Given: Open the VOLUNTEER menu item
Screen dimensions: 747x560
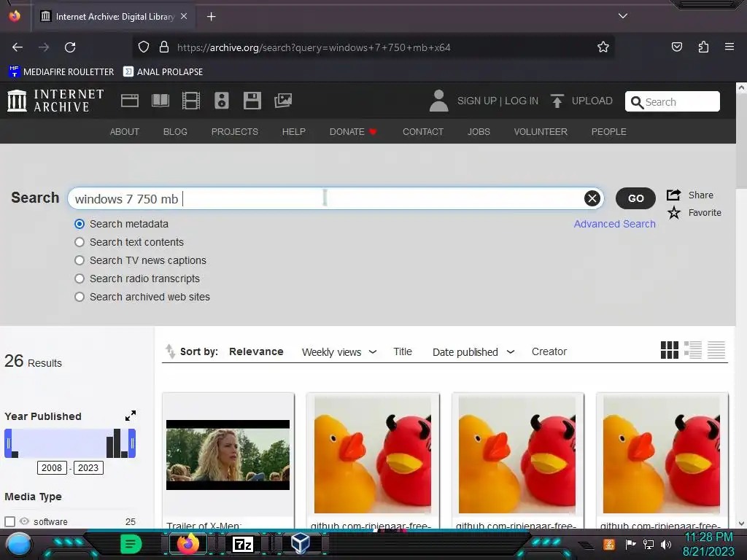Looking at the screenshot, I should pyautogui.click(x=541, y=131).
